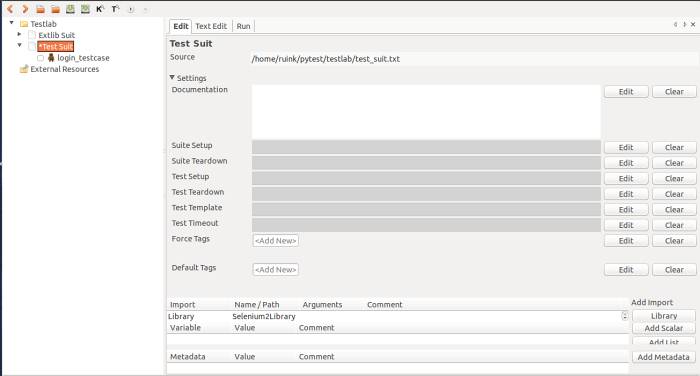Click Edit for Force Tags
Screen dimensions: 700x376
pos(626,241)
